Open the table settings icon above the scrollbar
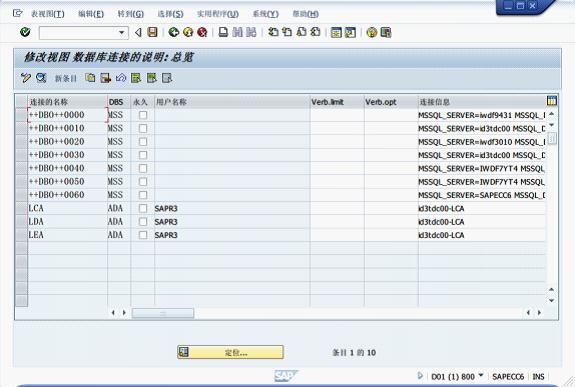The width and height of the screenshot is (575, 387). tap(552, 101)
